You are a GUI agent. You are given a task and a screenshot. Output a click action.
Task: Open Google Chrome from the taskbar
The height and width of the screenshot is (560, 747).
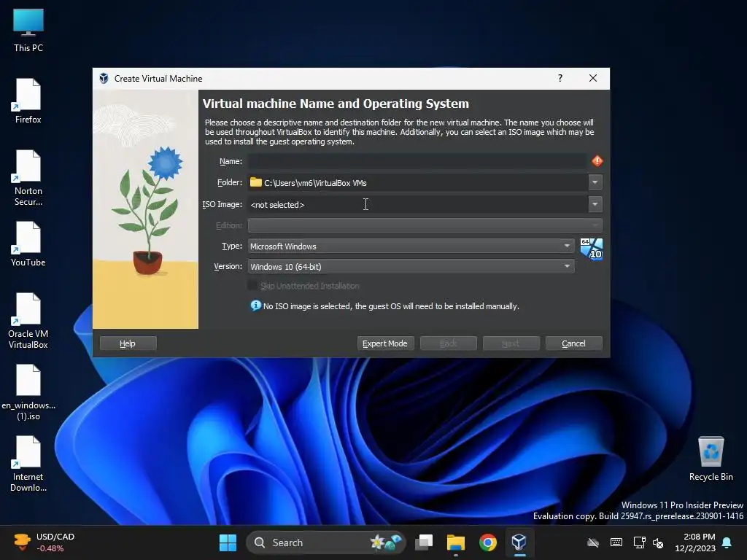(488, 542)
